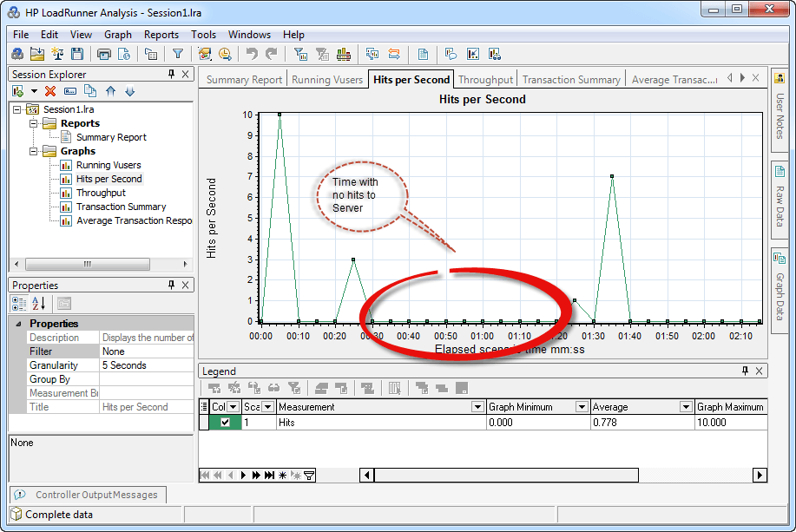Click the Undo arrow in the toolbar
The image size is (796, 532).
(x=252, y=54)
